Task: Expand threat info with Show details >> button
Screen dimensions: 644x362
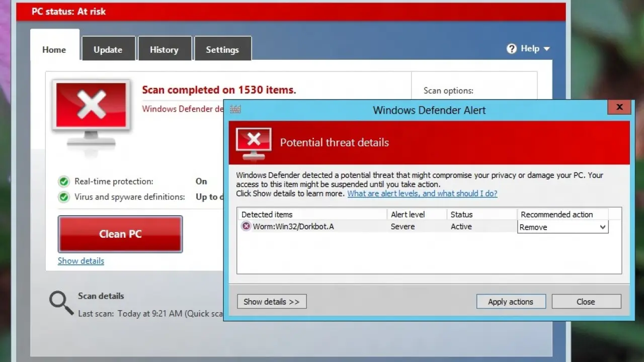Action: click(x=272, y=302)
